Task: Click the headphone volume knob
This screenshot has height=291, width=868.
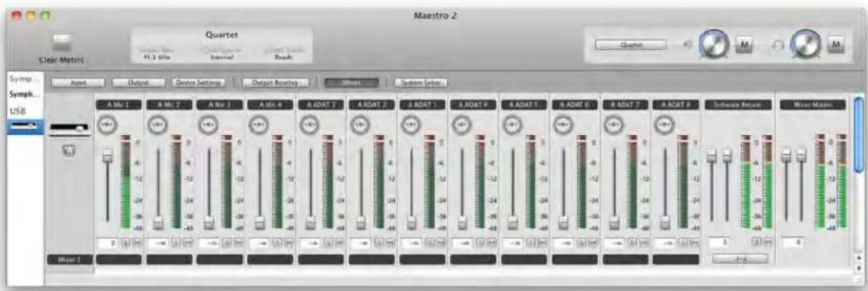Action: click(x=804, y=44)
